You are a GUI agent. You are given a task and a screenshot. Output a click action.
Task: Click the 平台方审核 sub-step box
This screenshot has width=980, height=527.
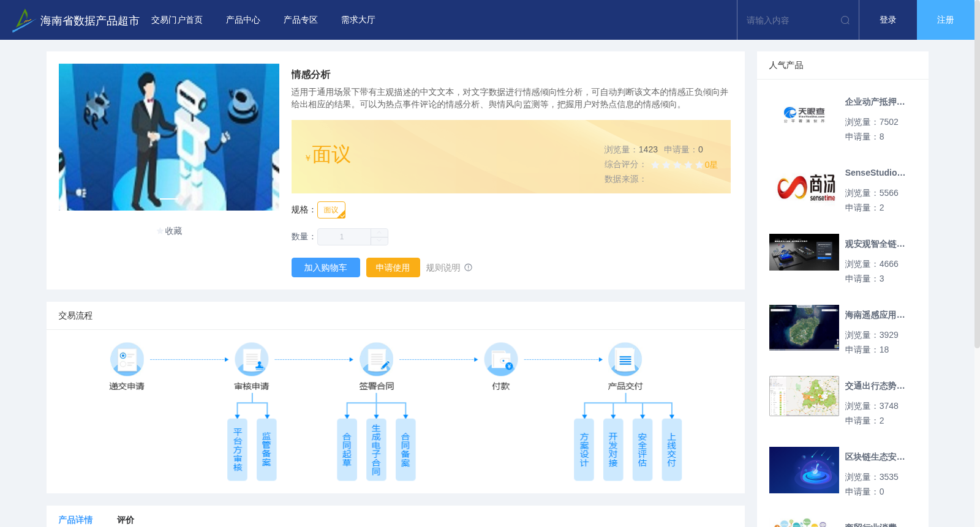[x=238, y=450]
